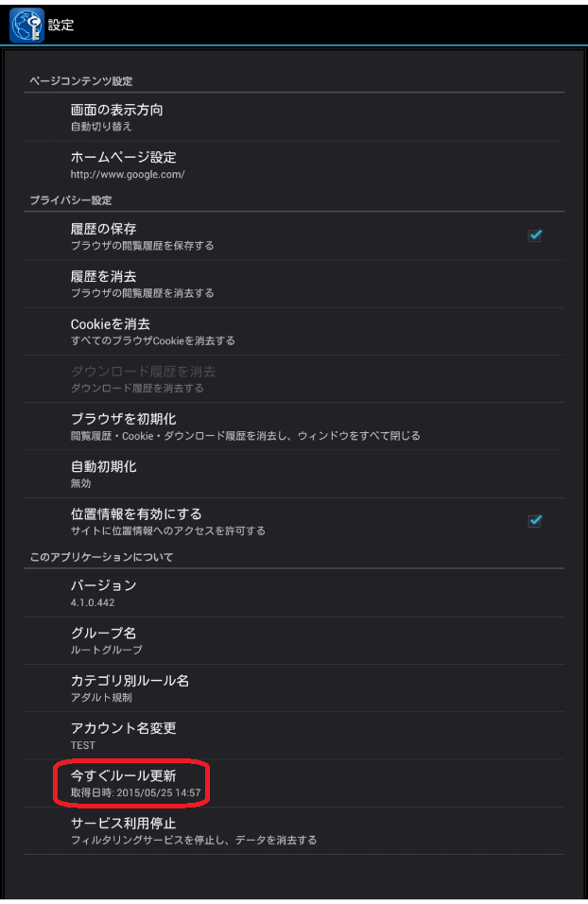Tap 今すぐルール更新 to refresh rules
This screenshot has width=588, height=904.
click(x=294, y=784)
